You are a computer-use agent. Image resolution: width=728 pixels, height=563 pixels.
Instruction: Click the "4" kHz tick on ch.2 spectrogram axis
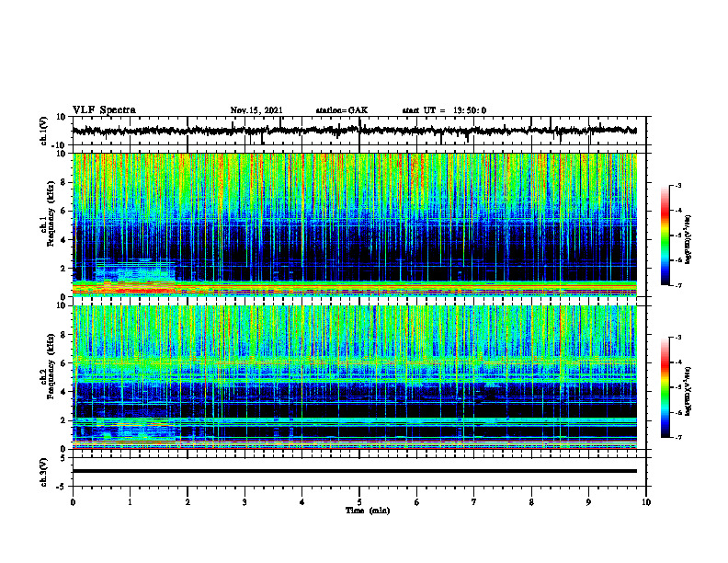pyautogui.click(x=63, y=392)
